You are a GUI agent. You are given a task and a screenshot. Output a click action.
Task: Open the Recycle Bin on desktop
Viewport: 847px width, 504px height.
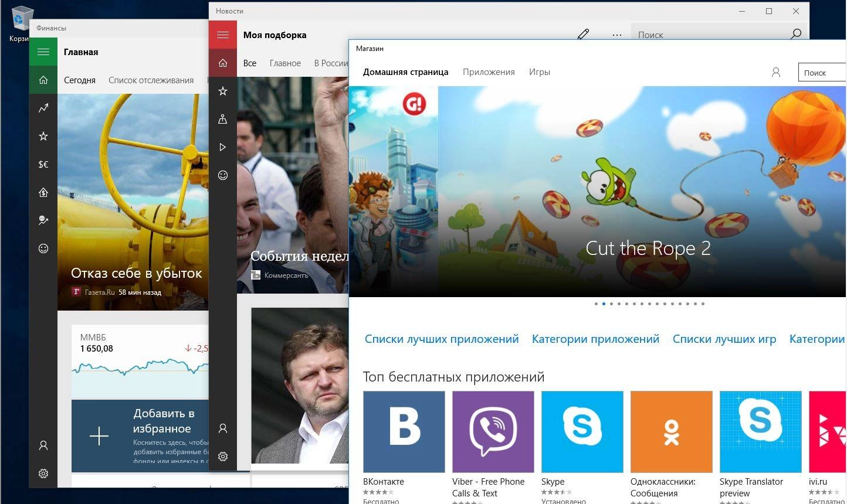tap(21, 24)
